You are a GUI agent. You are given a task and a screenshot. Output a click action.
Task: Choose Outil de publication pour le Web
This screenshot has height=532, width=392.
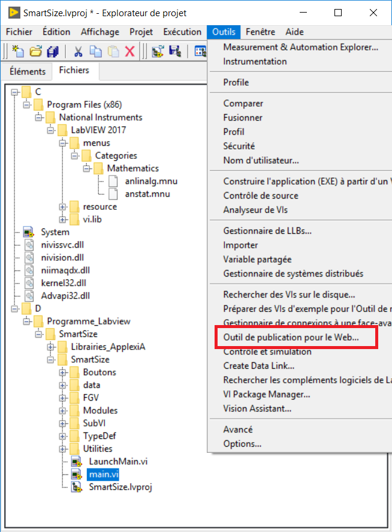pos(291,337)
